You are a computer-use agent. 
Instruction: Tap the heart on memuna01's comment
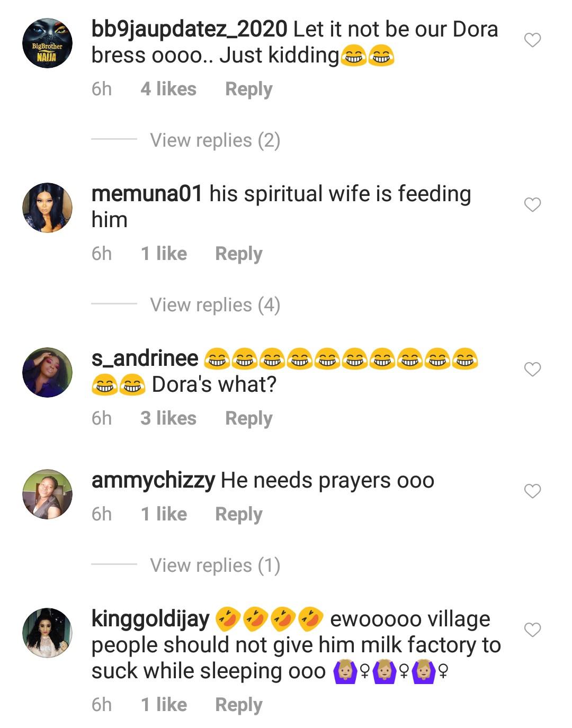(532, 205)
